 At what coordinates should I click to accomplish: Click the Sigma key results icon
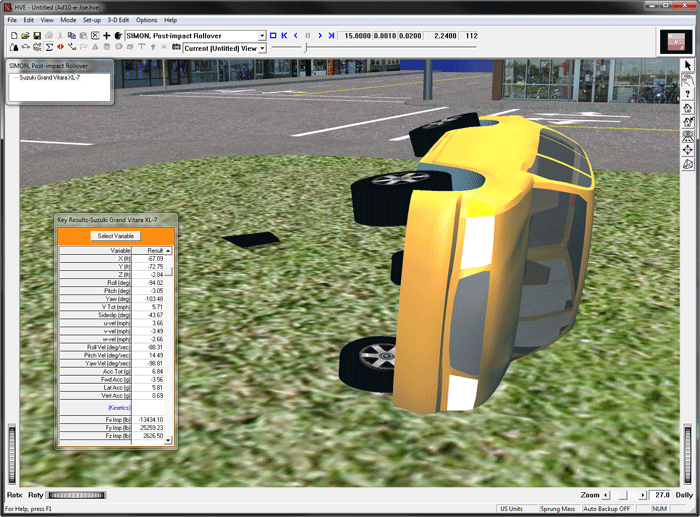pyautogui.click(x=49, y=47)
